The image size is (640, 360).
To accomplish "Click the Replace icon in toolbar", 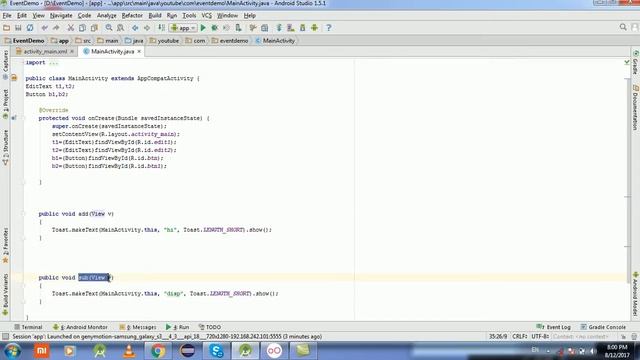I will point(120,28).
